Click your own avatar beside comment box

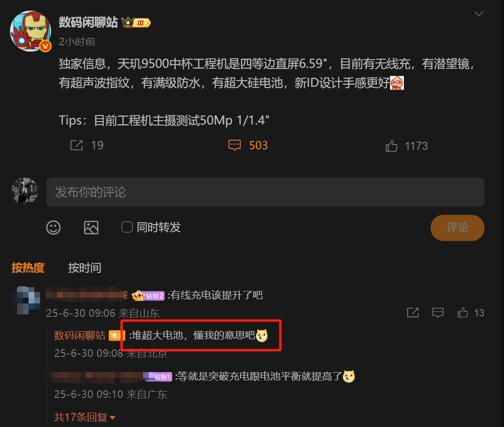(25, 191)
